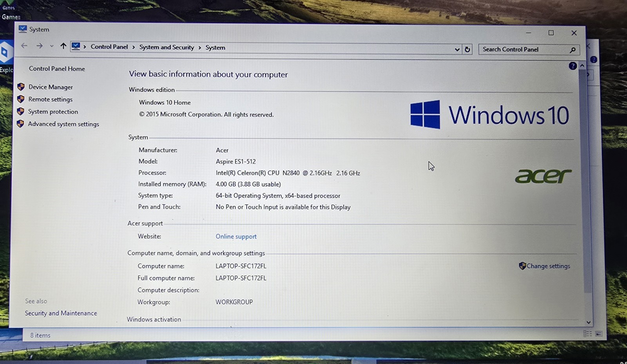
Task: Select the computer name LAPTOP-SFC172FL
Action: 241,266
